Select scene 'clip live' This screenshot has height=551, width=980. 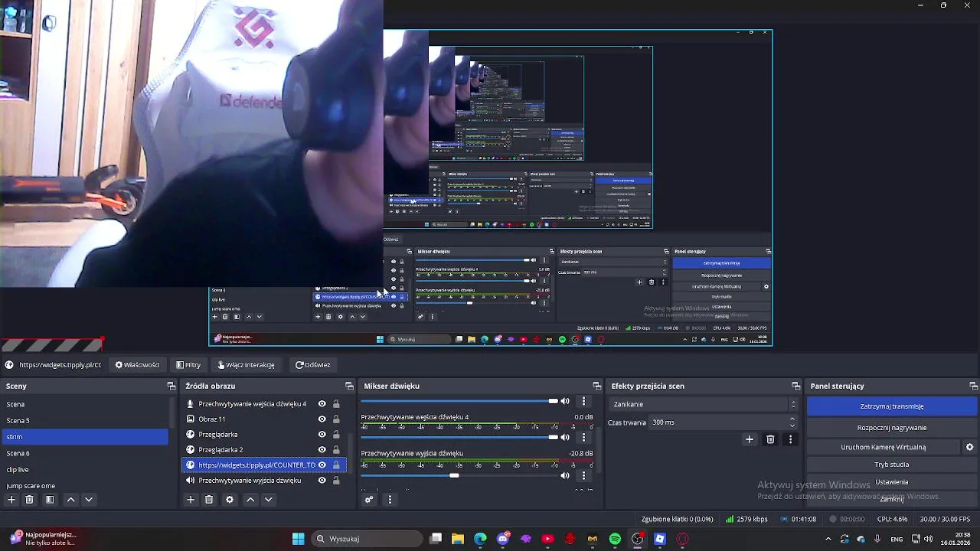tap(84, 470)
